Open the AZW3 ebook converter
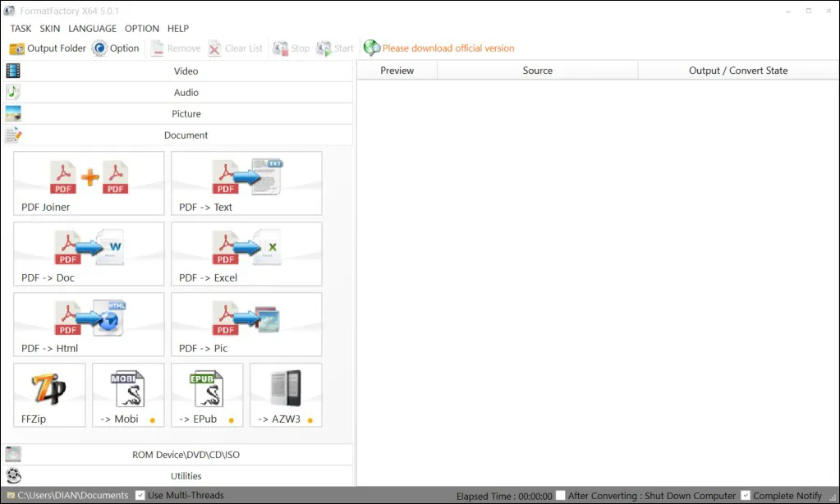 [x=285, y=395]
